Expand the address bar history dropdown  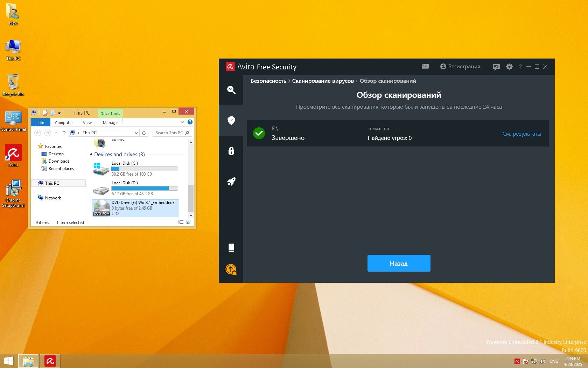pos(136,133)
